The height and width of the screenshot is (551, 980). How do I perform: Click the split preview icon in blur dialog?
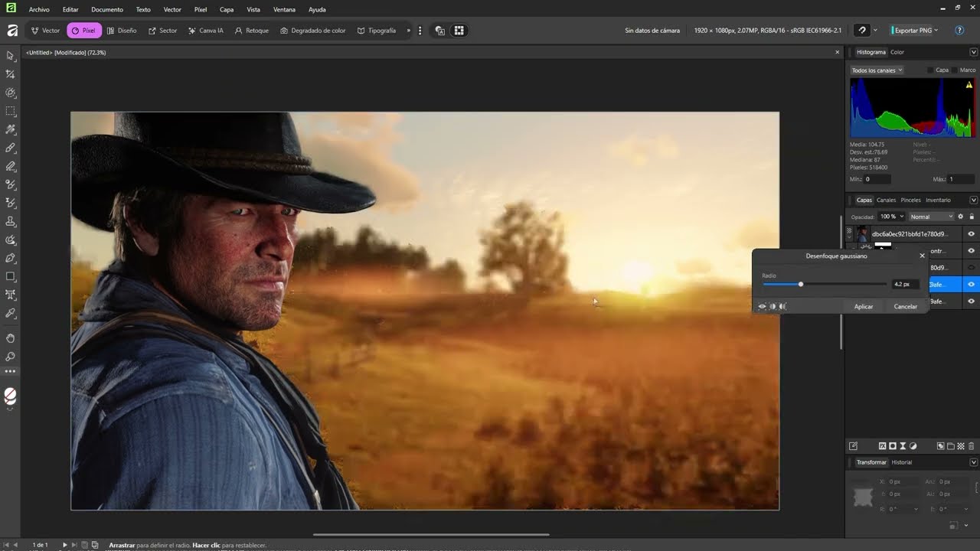click(x=773, y=306)
